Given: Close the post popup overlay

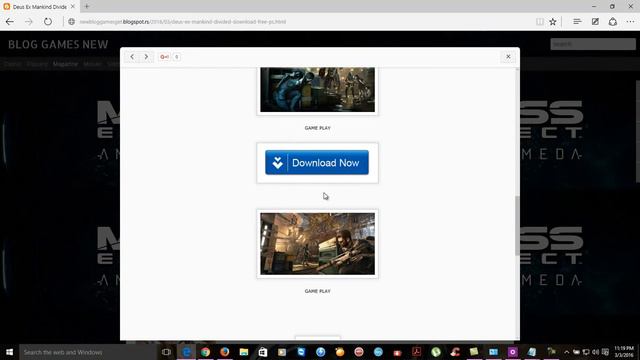Looking at the screenshot, I should pos(508,57).
